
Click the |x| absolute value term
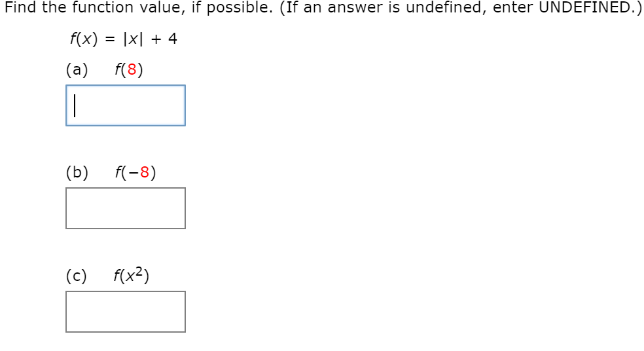coord(133,39)
